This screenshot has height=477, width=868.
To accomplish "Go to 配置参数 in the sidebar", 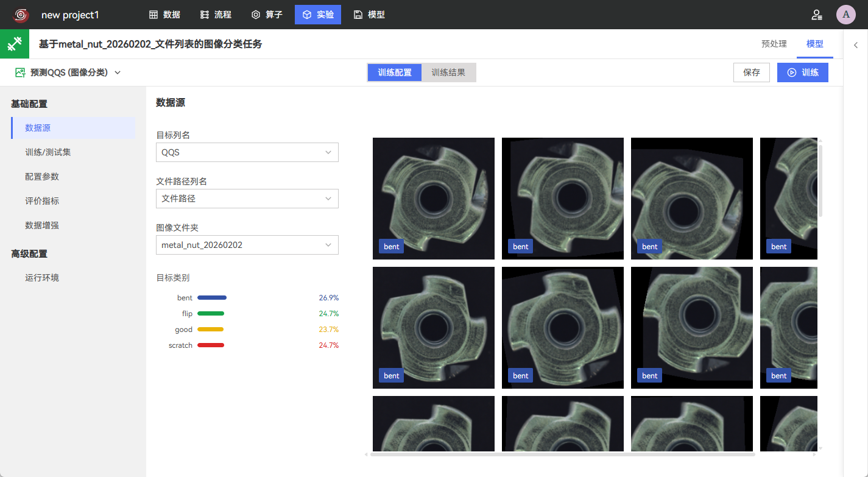I will click(73, 177).
